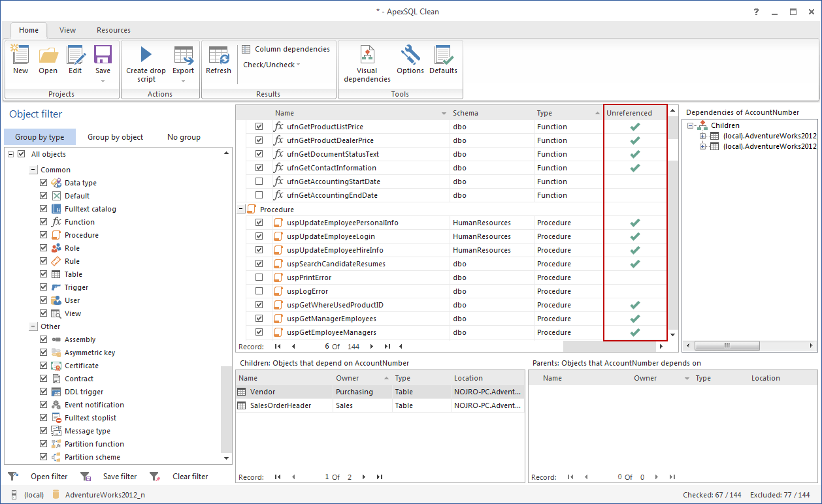Viewport: 822px width, 504px height.
Task: Restore Defaults settings
Action: click(x=443, y=61)
